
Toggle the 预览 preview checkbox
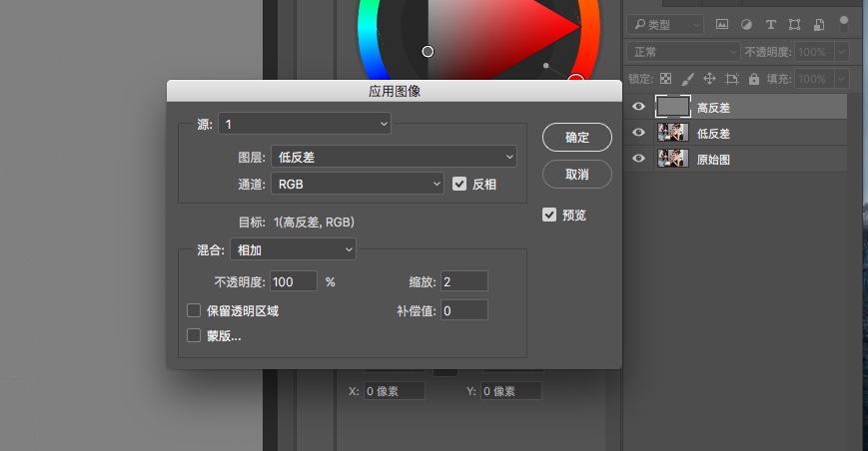[x=549, y=215]
